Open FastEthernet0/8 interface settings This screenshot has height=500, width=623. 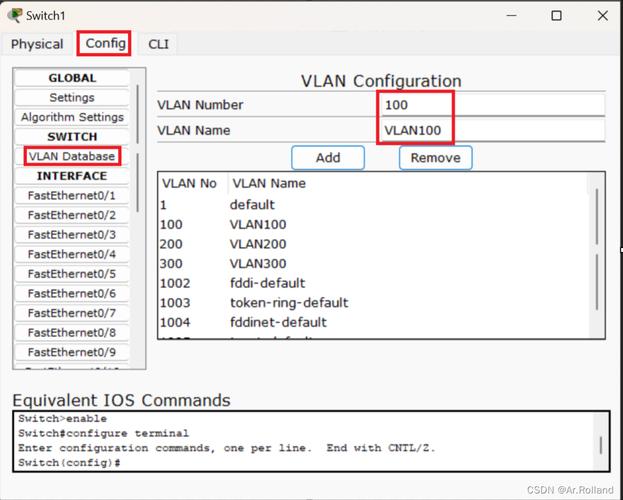coord(72,332)
